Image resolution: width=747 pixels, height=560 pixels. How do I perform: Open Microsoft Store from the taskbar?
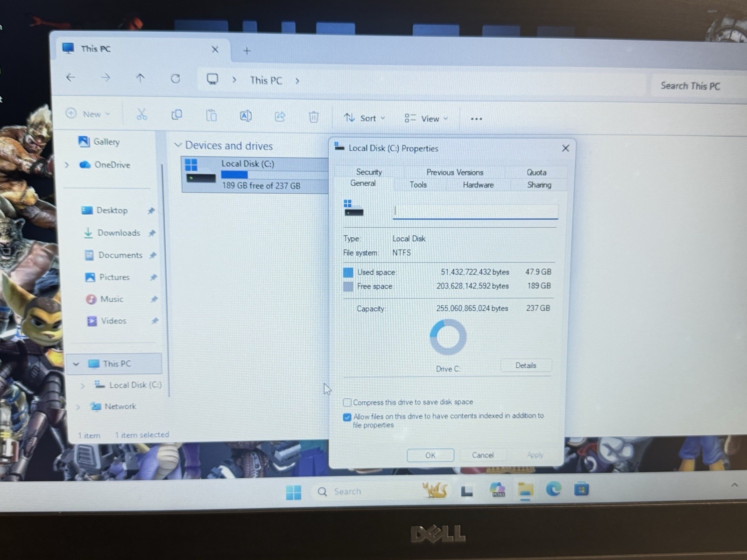pyautogui.click(x=581, y=490)
